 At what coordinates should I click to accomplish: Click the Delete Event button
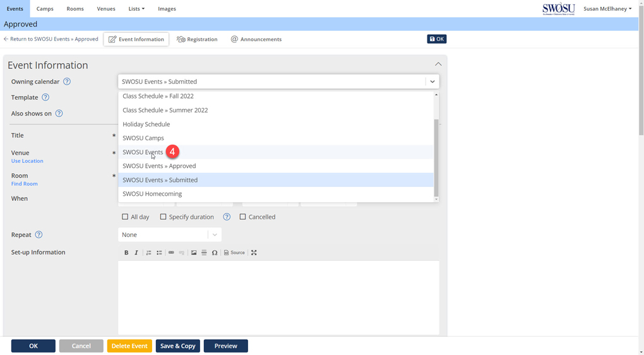pos(129,346)
